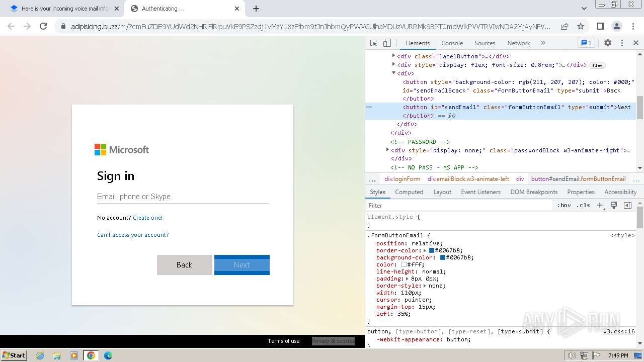Toggle the :hov element state panel

click(564, 205)
